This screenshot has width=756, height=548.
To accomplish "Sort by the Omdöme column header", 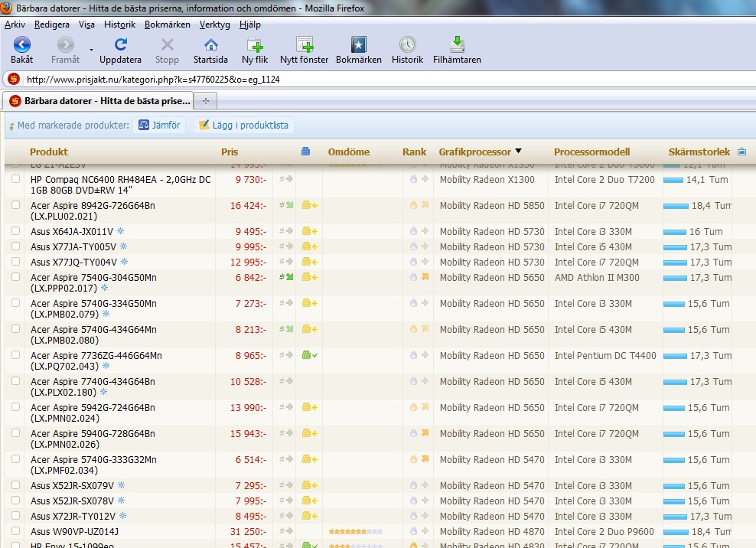I will [x=349, y=152].
